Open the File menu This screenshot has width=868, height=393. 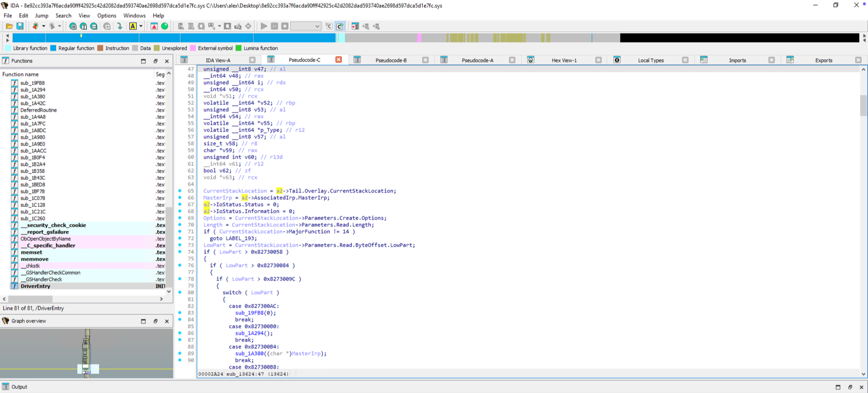point(8,15)
